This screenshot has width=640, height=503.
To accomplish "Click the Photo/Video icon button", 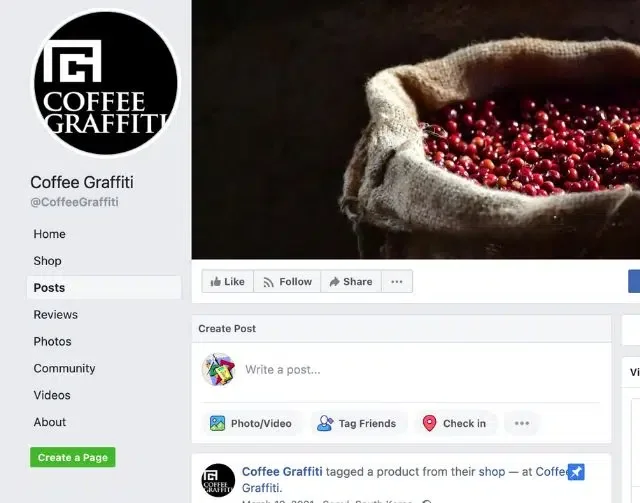I will click(x=217, y=423).
